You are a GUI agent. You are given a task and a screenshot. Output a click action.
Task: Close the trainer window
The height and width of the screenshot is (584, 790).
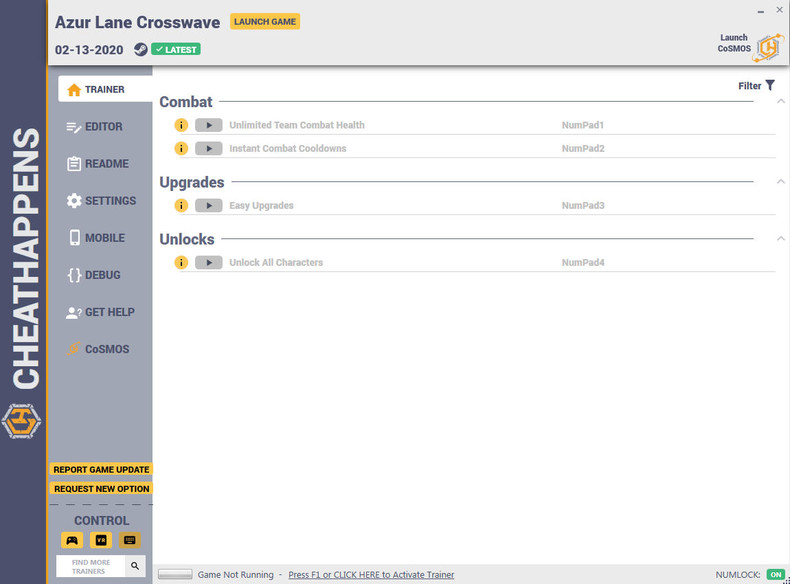779,10
